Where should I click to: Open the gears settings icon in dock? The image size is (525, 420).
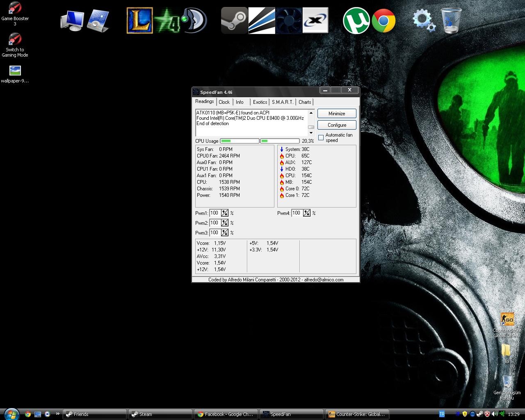pos(424,20)
